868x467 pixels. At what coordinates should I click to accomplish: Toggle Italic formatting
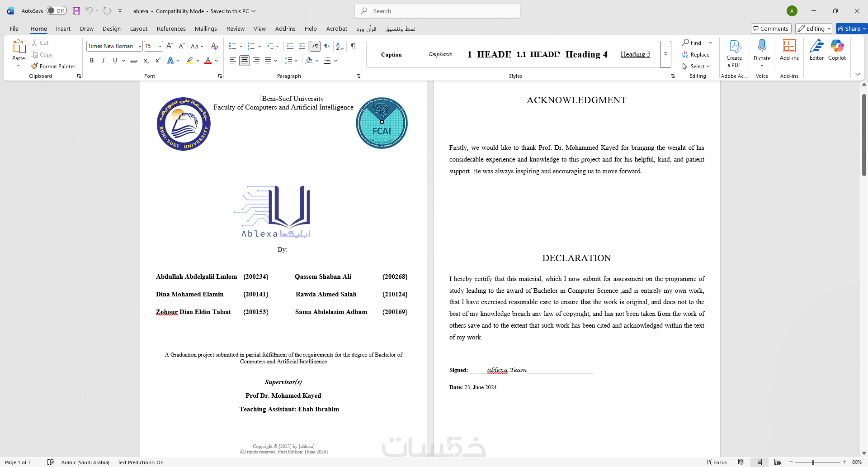click(x=104, y=61)
